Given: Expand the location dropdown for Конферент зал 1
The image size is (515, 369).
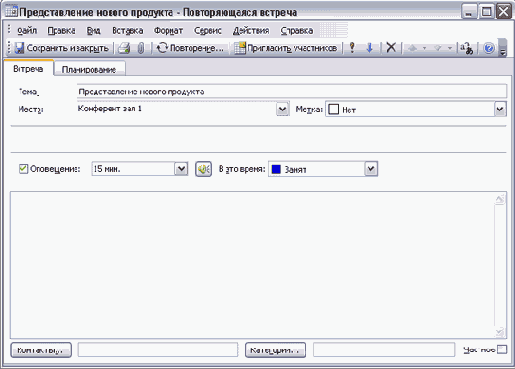Looking at the screenshot, I should coord(282,109).
